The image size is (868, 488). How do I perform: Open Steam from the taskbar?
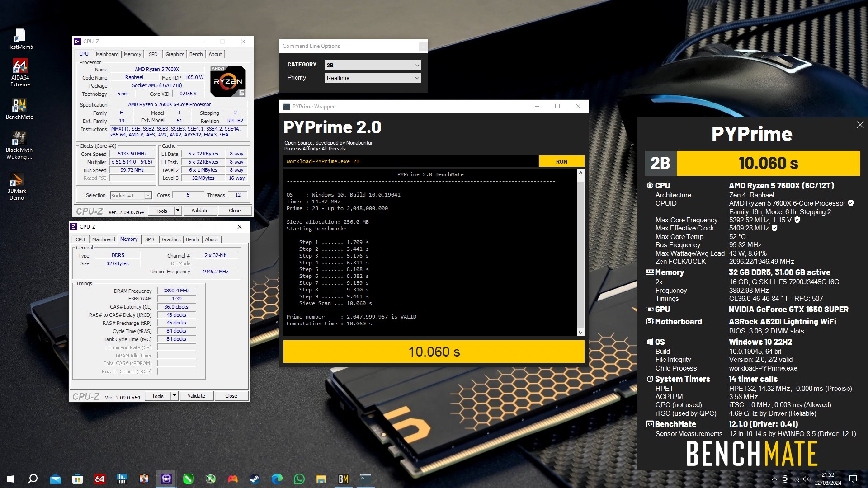pos(255,479)
